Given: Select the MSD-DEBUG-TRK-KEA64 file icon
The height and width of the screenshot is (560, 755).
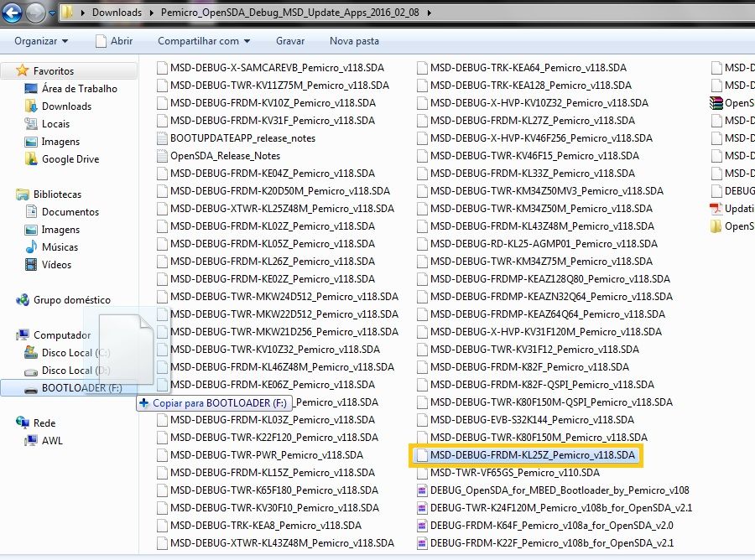Looking at the screenshot, I should [422, 68].
